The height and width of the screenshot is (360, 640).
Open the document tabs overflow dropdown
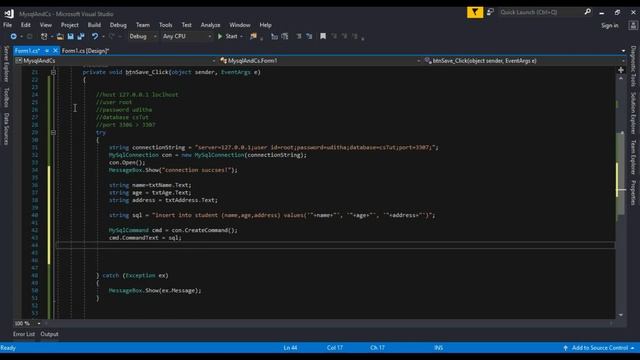tap(623, 51)
